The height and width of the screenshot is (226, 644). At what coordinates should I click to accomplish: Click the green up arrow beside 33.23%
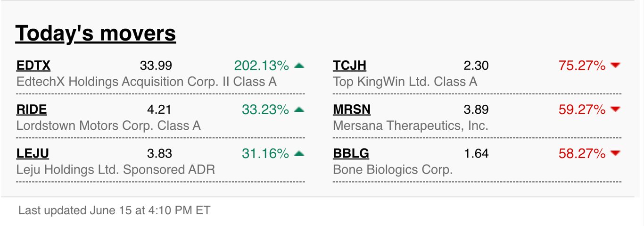299,109
